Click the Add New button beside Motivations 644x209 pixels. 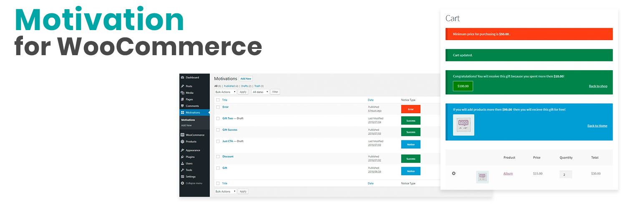246,79
